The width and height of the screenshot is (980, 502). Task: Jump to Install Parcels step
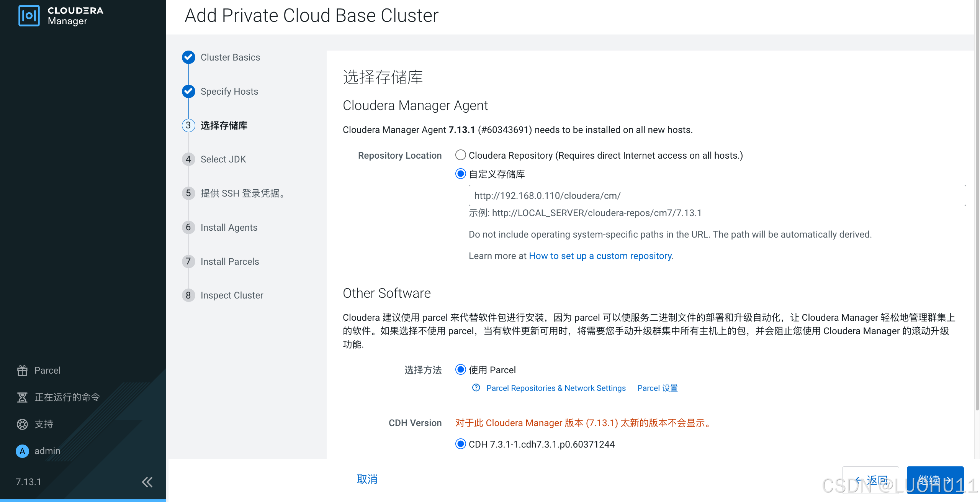229,262
